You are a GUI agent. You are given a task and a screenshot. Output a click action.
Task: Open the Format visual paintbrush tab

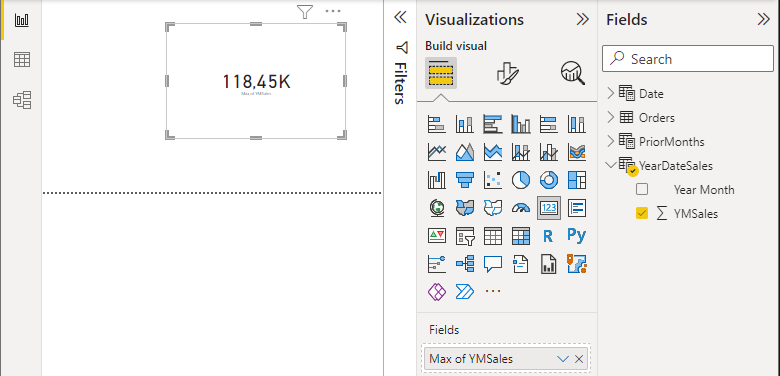click(507, 73)
